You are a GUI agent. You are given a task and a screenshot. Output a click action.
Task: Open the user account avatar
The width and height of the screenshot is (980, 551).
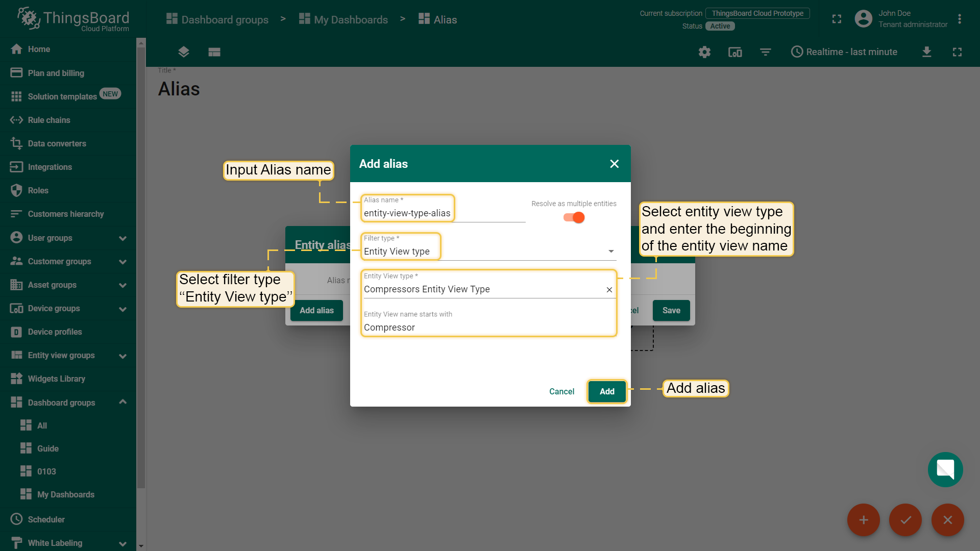[x=863, y=19]
